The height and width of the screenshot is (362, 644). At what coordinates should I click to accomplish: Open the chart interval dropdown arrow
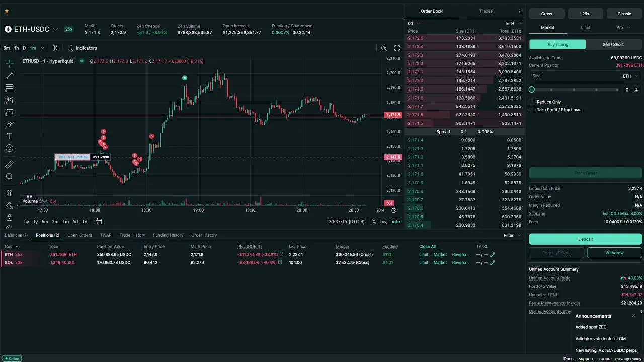42,48
